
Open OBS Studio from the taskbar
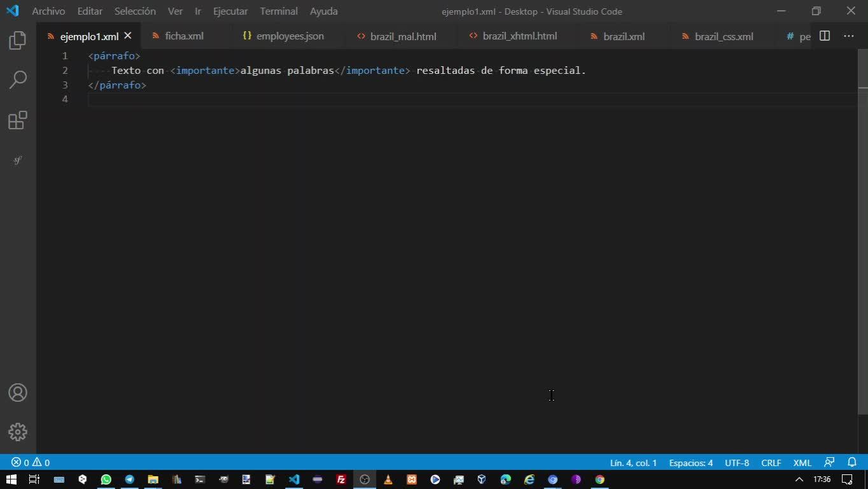tap(365, 479)
